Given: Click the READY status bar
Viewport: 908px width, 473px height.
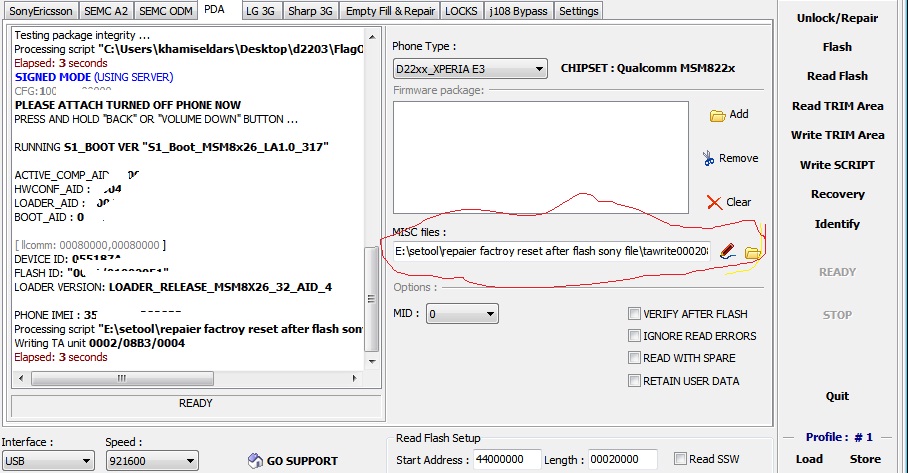Looking at the screenshot, I should point(196,405).
